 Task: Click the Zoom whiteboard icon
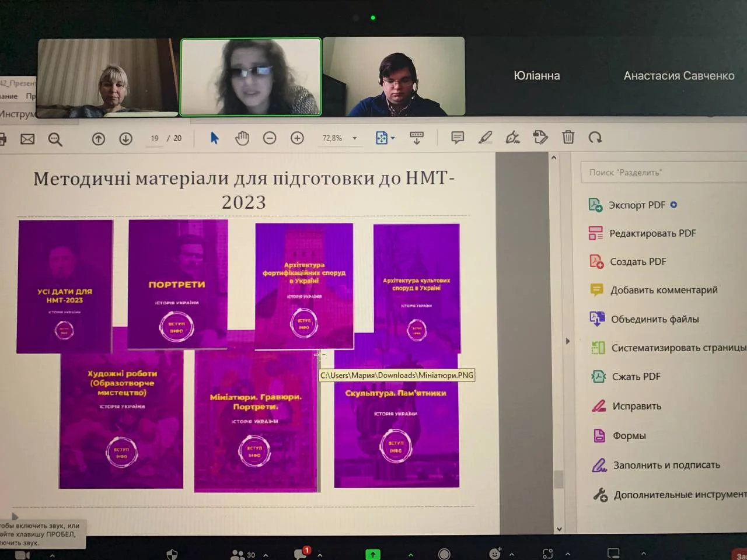coord(613,553)
